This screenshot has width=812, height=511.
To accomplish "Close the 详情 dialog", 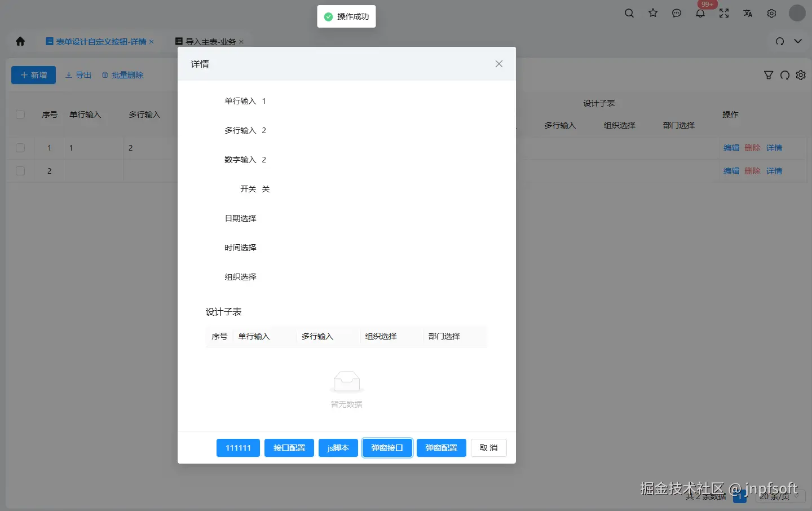I will click(499, 64).
